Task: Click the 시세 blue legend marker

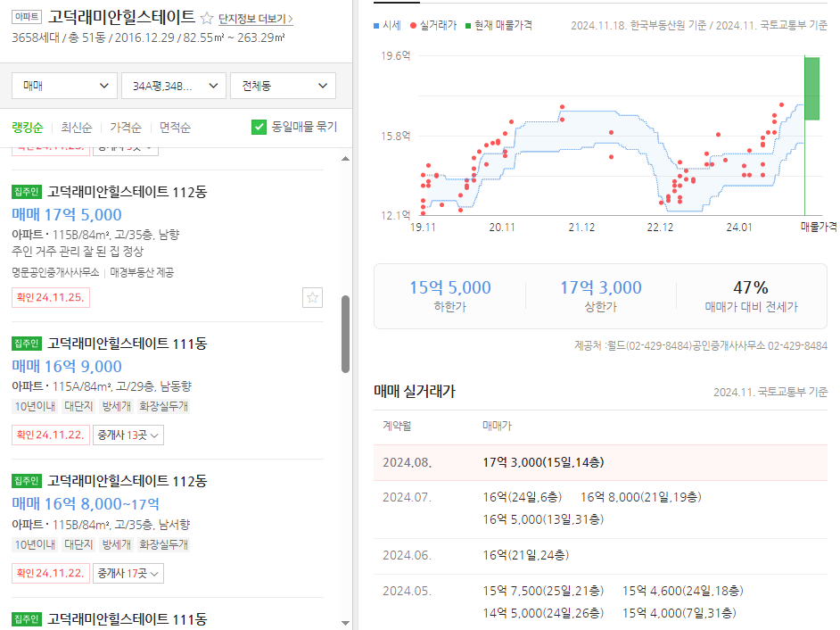Action: point(376,25)
